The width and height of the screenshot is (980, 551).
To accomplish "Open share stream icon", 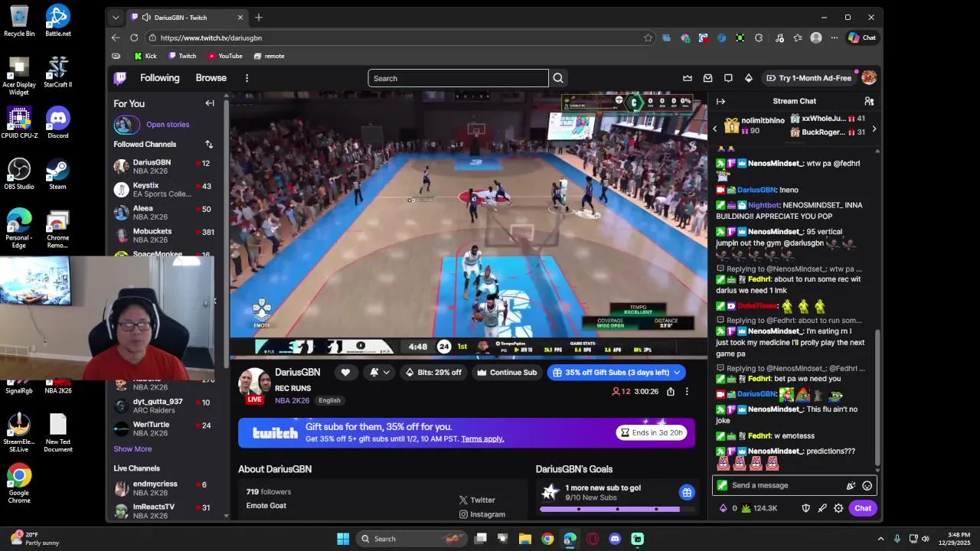I will (x=671, y=391).
